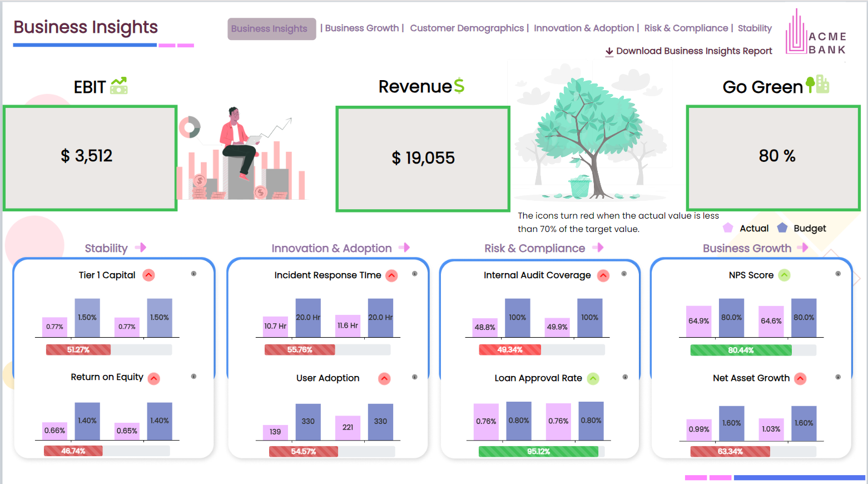Click the Business Growth section arrow
The height and width of the screenshot is (484, 868).
click(x=802, y=248)
